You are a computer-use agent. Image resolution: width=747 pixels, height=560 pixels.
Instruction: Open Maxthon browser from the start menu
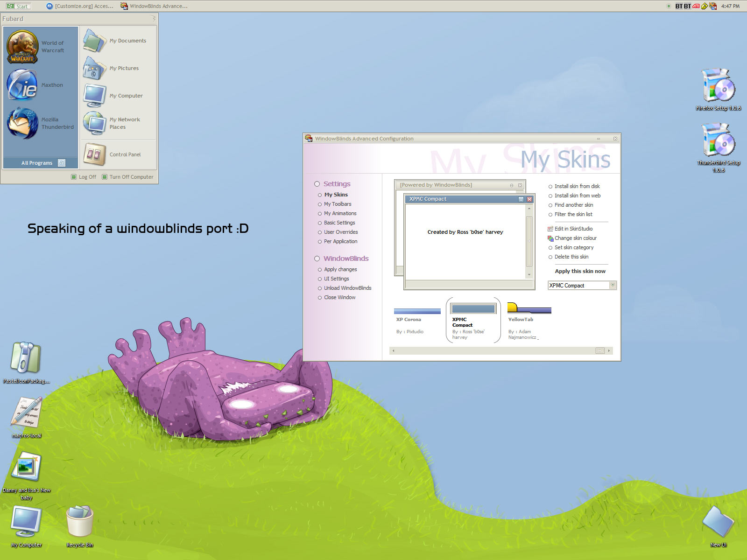coord(41,85)
